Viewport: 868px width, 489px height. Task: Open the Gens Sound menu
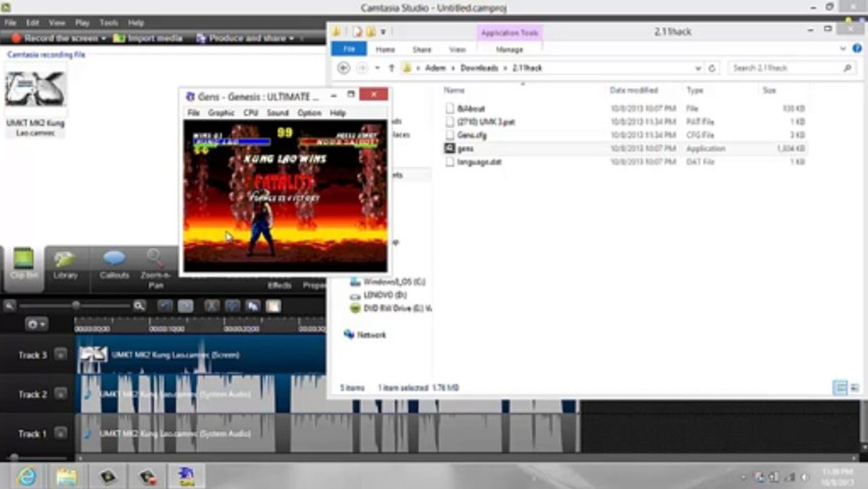pyautogui.click(x=278, y=113)
